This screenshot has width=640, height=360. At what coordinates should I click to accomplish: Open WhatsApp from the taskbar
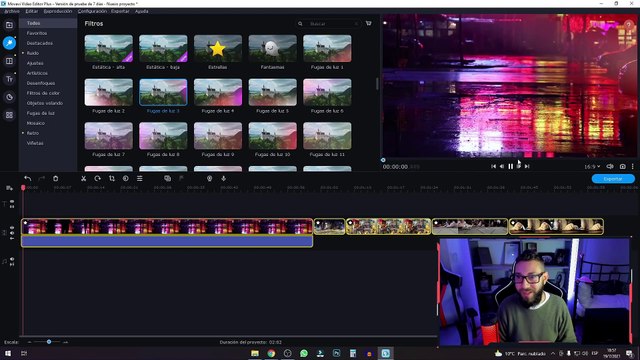click(x=304, y=353)
